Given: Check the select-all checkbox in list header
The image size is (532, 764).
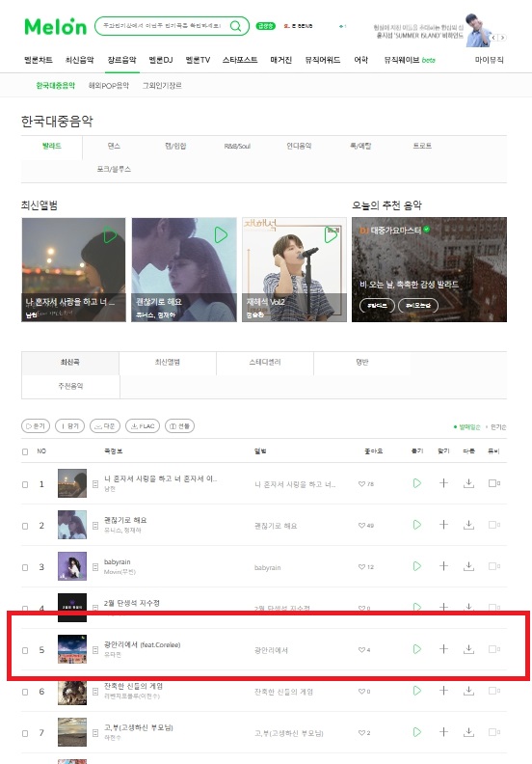Looking at the screenshot, I should point(25,451).
